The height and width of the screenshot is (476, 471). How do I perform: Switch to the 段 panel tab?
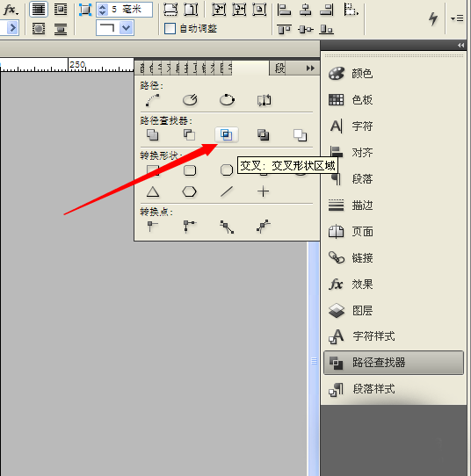[x=279, y=68]
